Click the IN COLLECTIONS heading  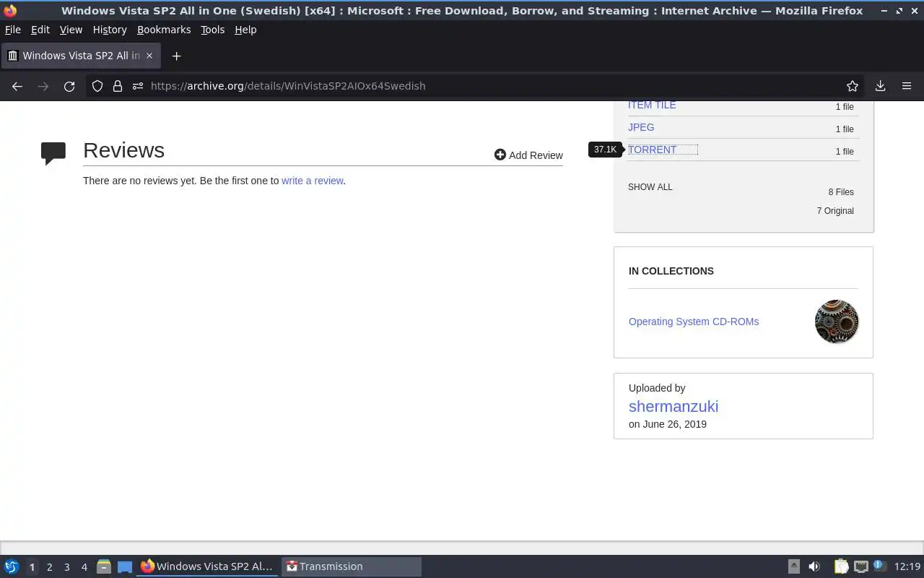[671, 271]
